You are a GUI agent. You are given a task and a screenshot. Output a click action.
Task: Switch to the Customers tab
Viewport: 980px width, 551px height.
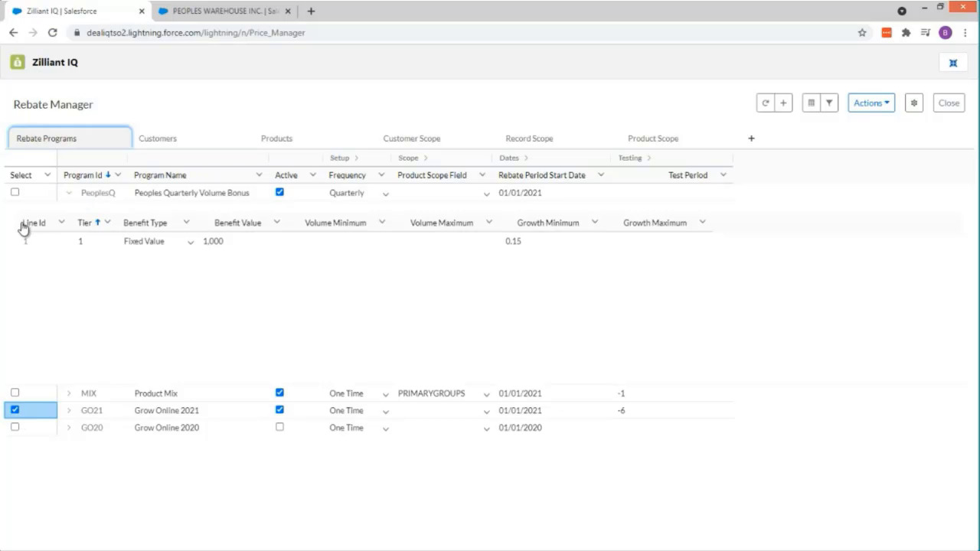pos(158,139)
